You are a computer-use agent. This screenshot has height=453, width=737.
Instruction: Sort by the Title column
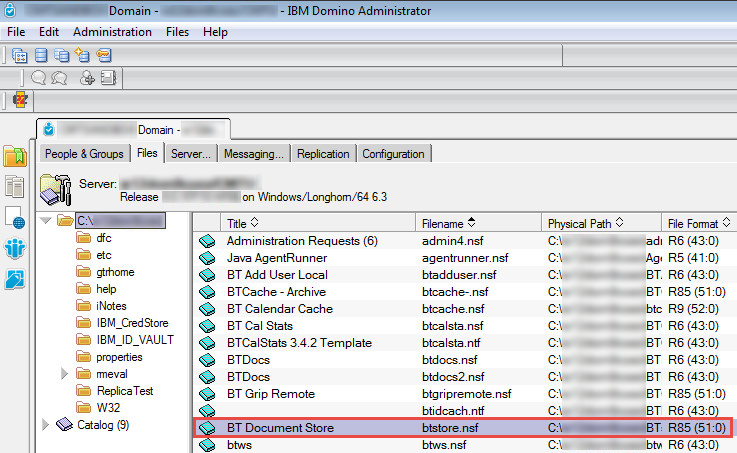point(318,223)
